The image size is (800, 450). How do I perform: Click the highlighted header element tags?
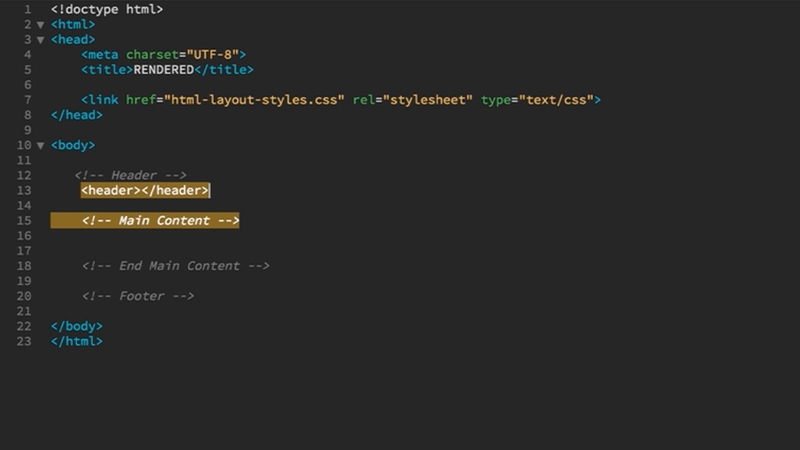pos(145,190)
